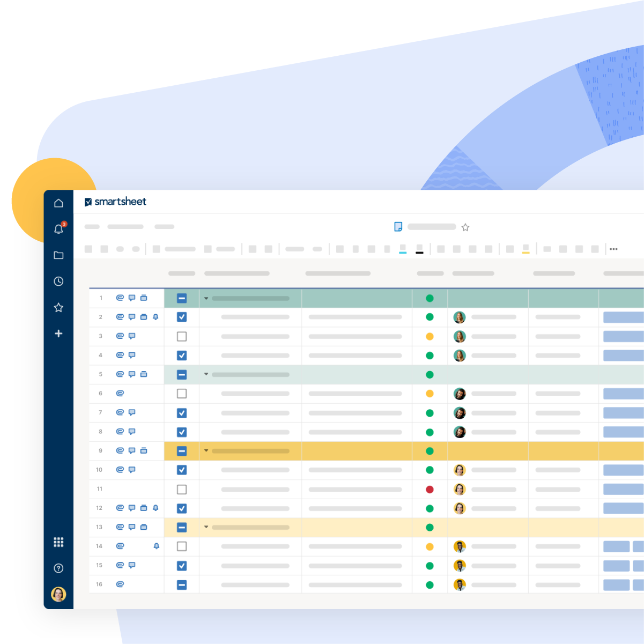Check the empty checkbox on row 11

tap(182, 489)
